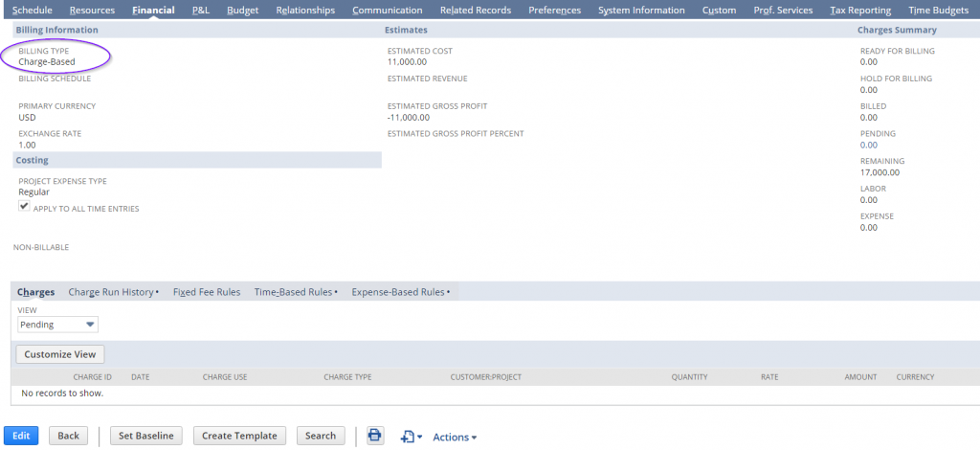Open the Pending view dropdown
Image resolution: width=980 pixels, height=450 pixels.
click(57, 325)
